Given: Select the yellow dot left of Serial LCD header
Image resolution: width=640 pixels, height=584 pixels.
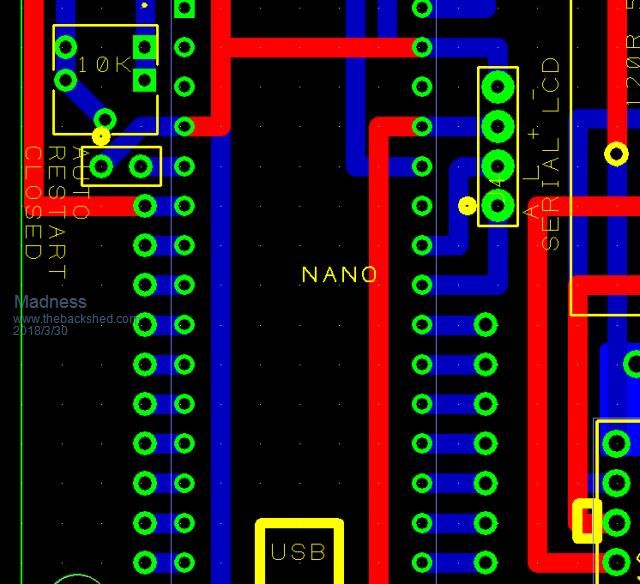Looking at the screenshot, I should [x=467, y=206].
